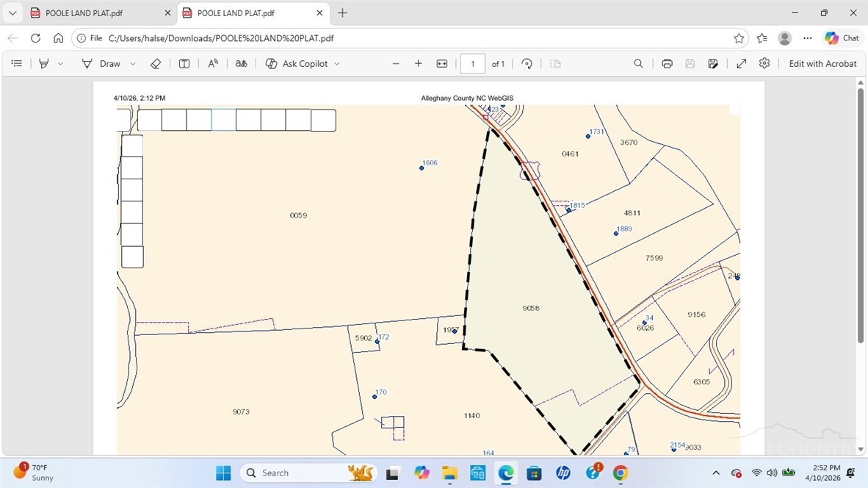Click the Read aloud icon
Viewport: 868px width, 488px height.
click(x=213, y=64)
